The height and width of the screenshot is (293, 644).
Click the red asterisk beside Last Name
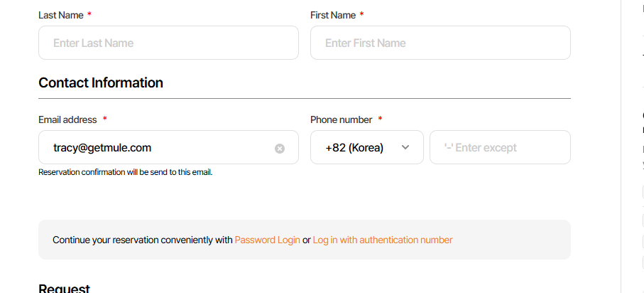89,15
